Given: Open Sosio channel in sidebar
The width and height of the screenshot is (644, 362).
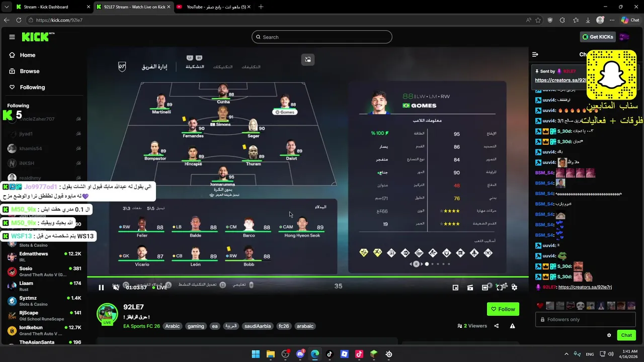Looking at the screenshot, I should tap(44, 271).
